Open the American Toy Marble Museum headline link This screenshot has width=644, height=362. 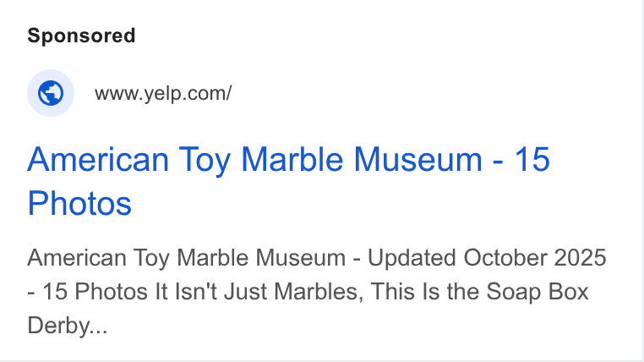click(288, 181)
